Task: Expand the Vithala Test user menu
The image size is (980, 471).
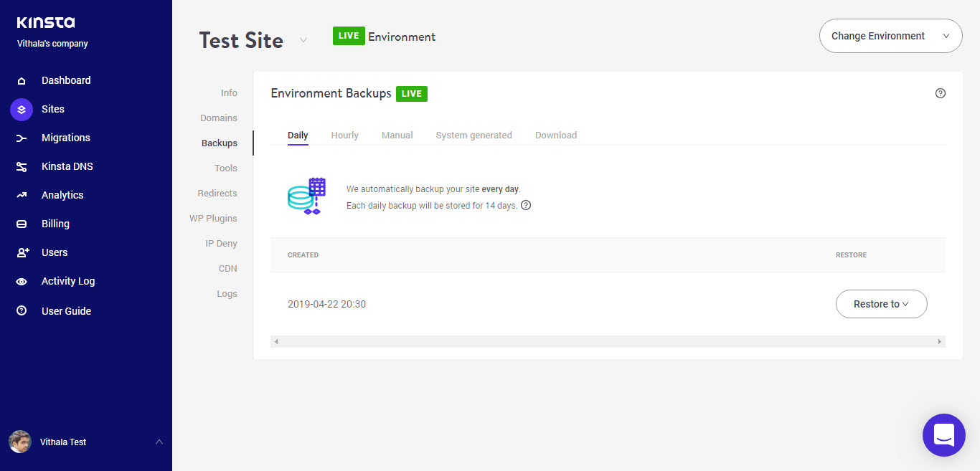Action: 159,442
